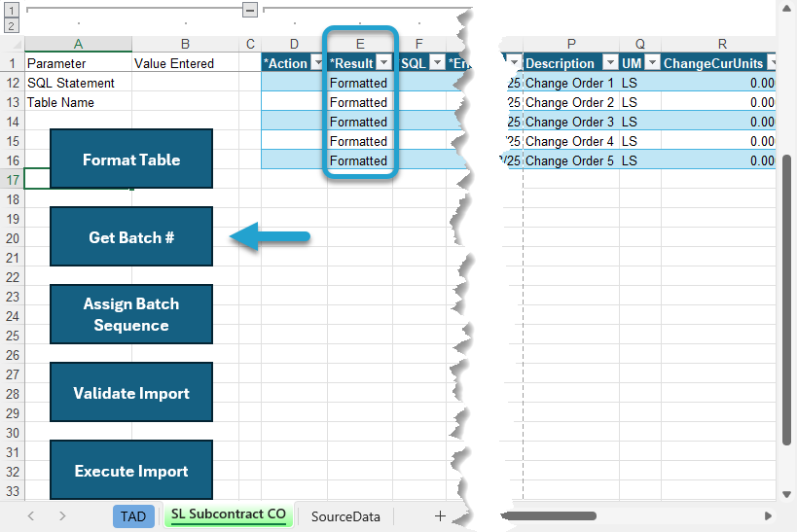Open the *Result column filter dropdown

[x=384, y=62]
